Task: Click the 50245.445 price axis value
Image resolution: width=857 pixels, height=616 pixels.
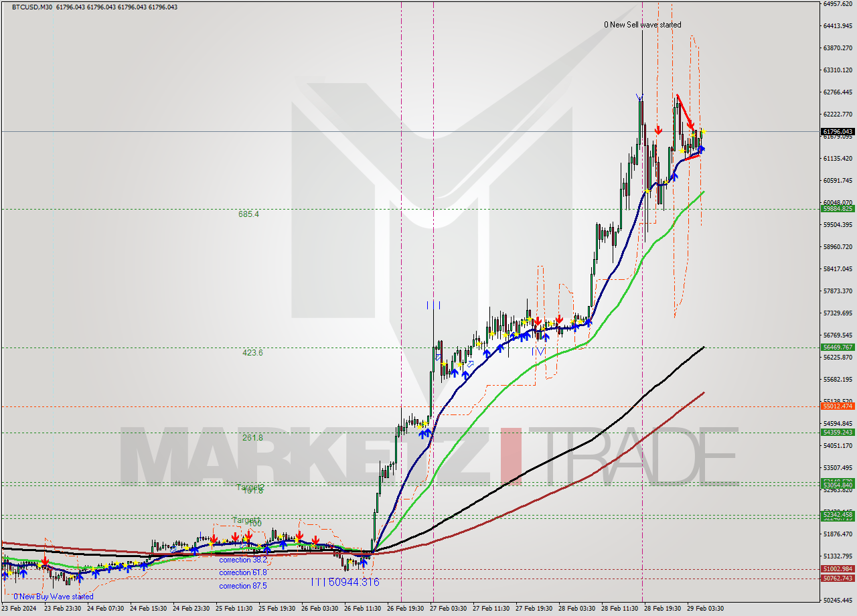Action: pyautogui.click(x=838, y=601)
